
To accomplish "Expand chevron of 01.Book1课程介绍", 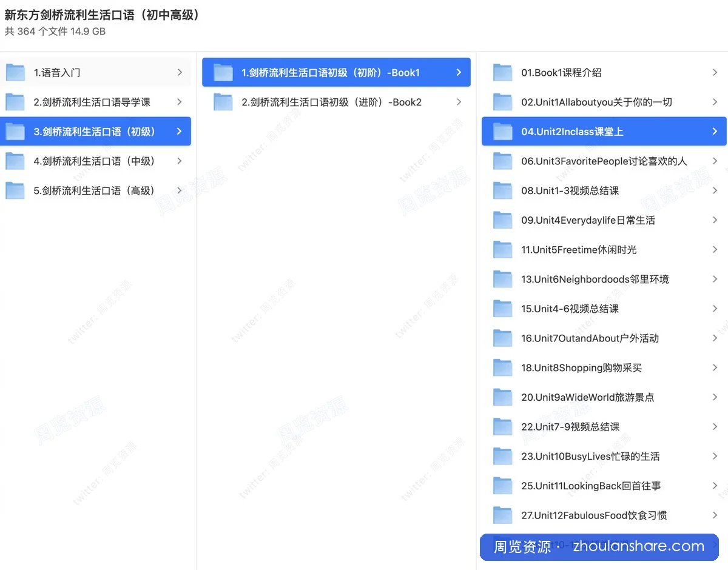I will coord(715,73).
